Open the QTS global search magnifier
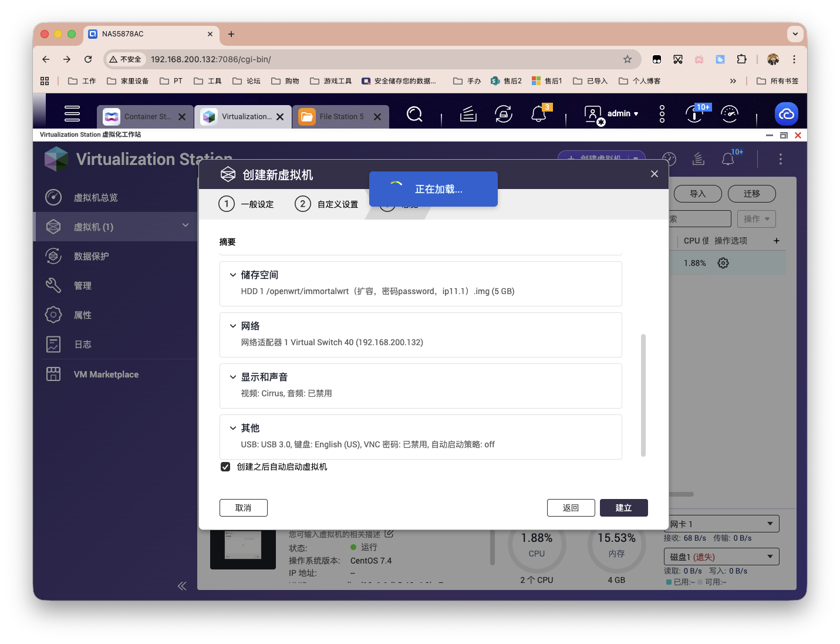 pyautogui.click(x=414, y=114)
